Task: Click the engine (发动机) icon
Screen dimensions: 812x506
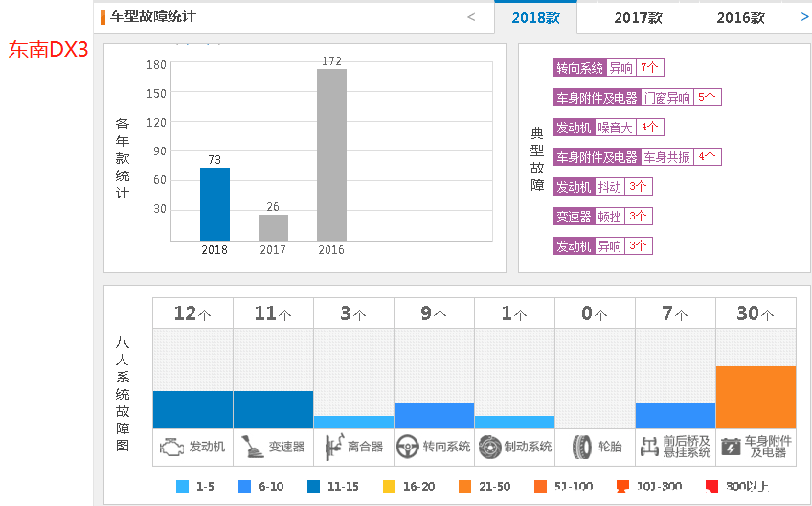Action: [x=171, y=447]
